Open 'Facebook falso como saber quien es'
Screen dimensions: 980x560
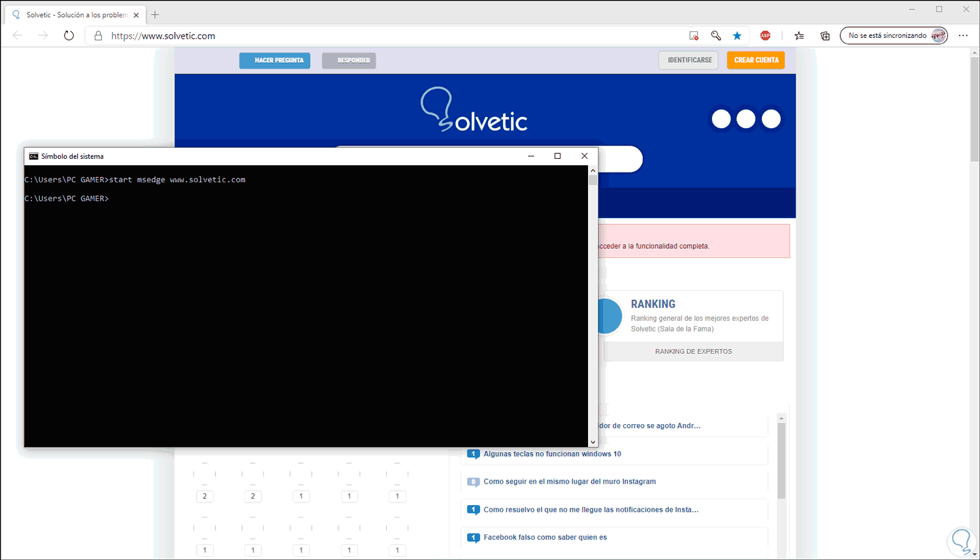pos(545,537)
